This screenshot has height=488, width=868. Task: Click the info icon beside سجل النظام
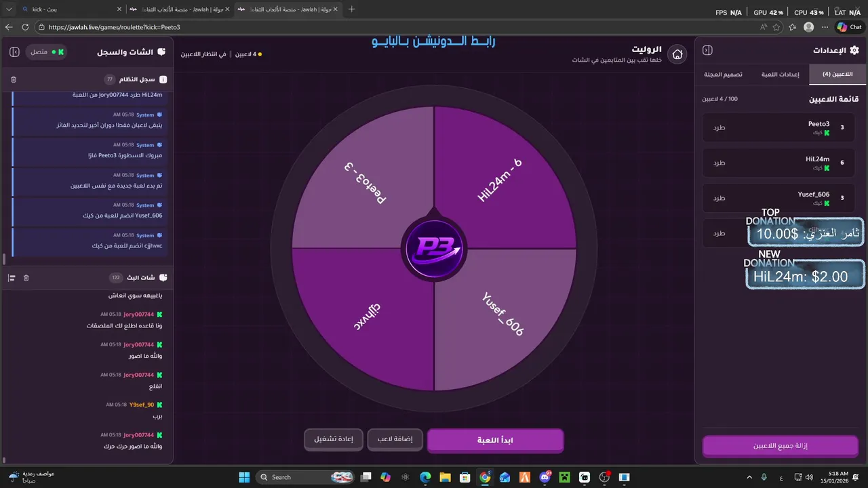[x=163, y=79]
